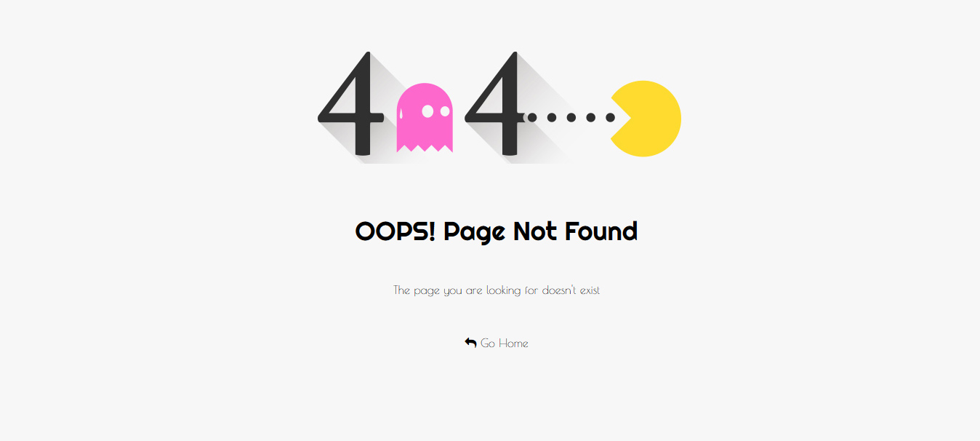Select the first digit 4 before the ghost
Viewport: 980px width, 441px height.
(x=351, y=103)
